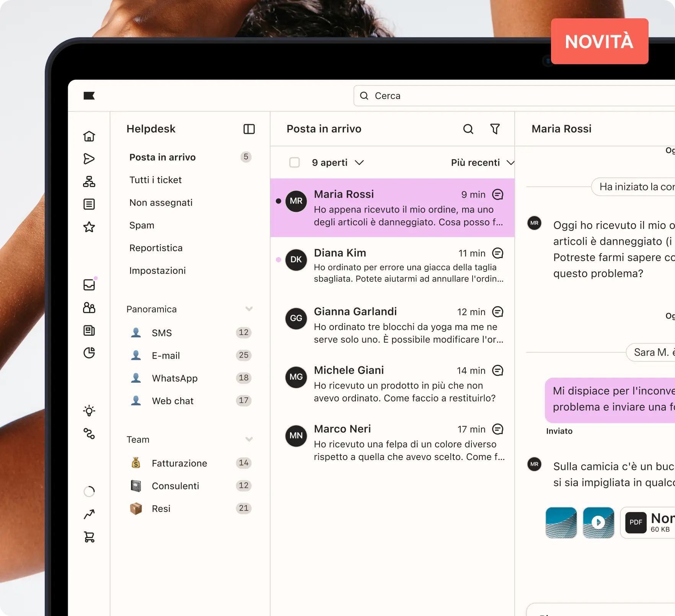Open the Più recenti sort dropdown
The height and width of the screenshot is (616, 675).
coord(482,163)
